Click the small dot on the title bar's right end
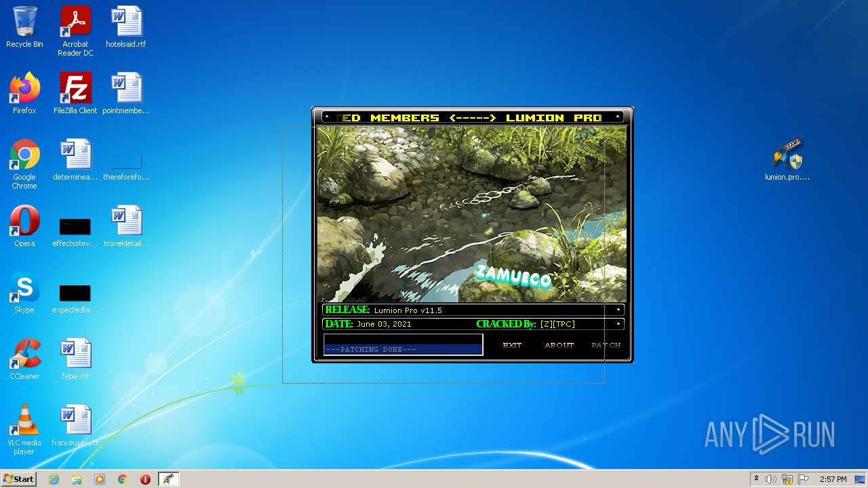 click(618, 117)
